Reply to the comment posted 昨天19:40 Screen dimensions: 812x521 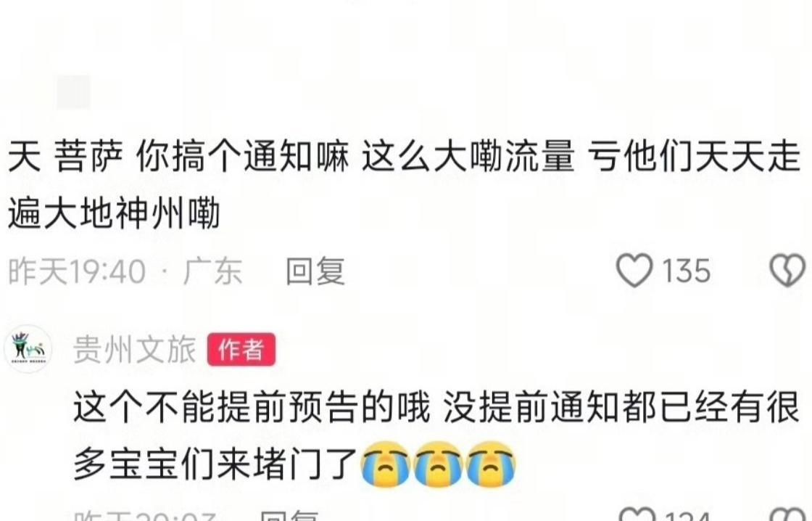click(x=315, y=271)
